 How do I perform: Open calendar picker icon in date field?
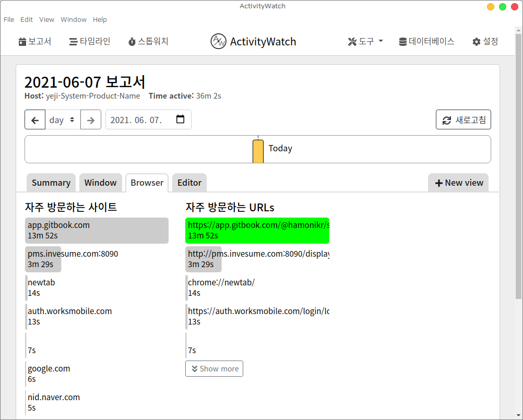(180, 119)
